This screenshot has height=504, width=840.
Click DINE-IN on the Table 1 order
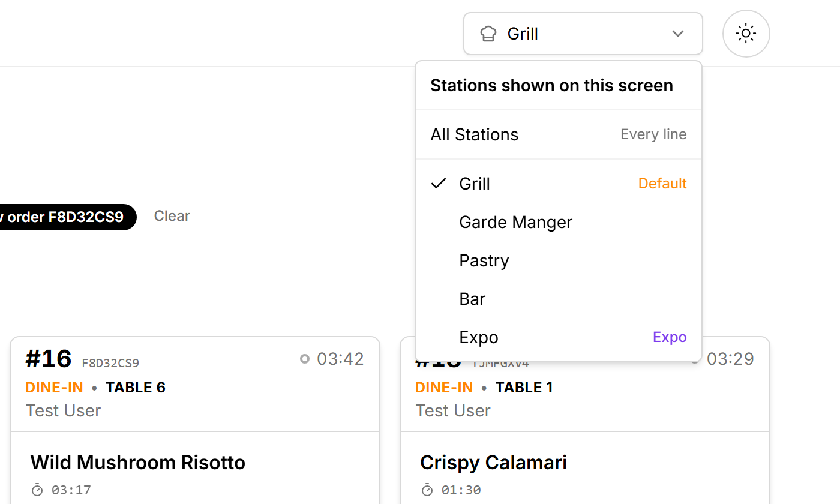tap(444, 388)
